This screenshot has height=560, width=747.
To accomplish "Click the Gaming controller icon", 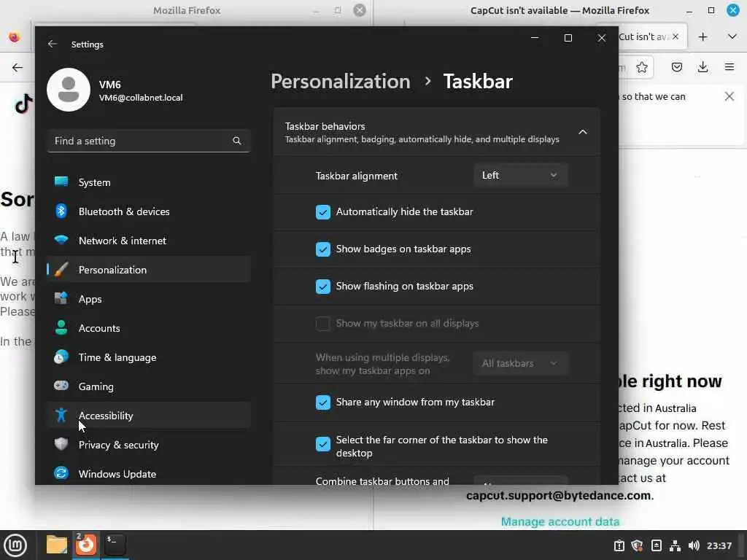I will tap(61, 386).
